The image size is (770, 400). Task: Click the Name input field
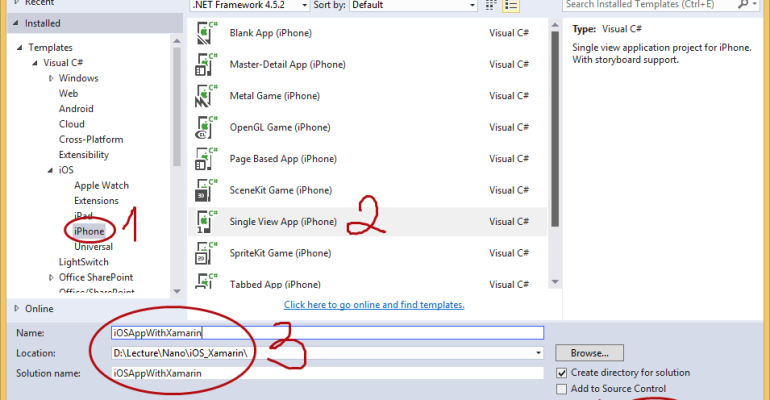[328, 333]
